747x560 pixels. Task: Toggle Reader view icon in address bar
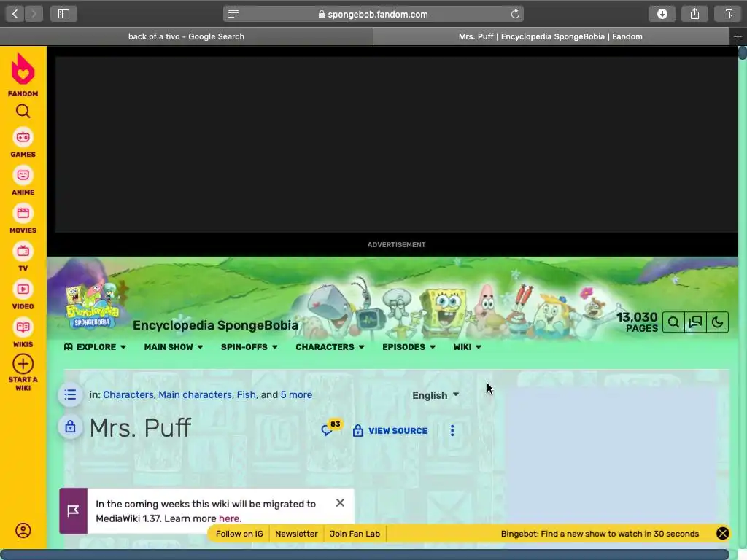233,14
